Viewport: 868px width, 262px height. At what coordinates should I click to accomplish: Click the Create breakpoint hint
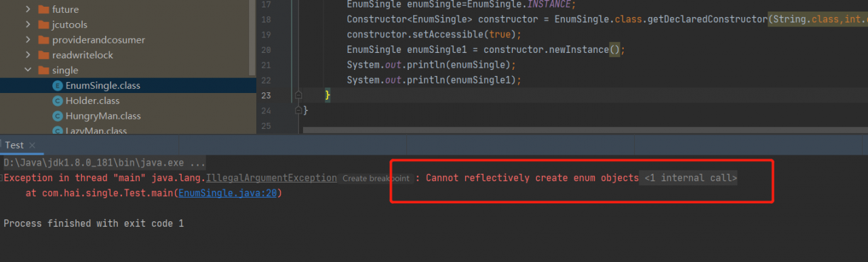point(376,179)
